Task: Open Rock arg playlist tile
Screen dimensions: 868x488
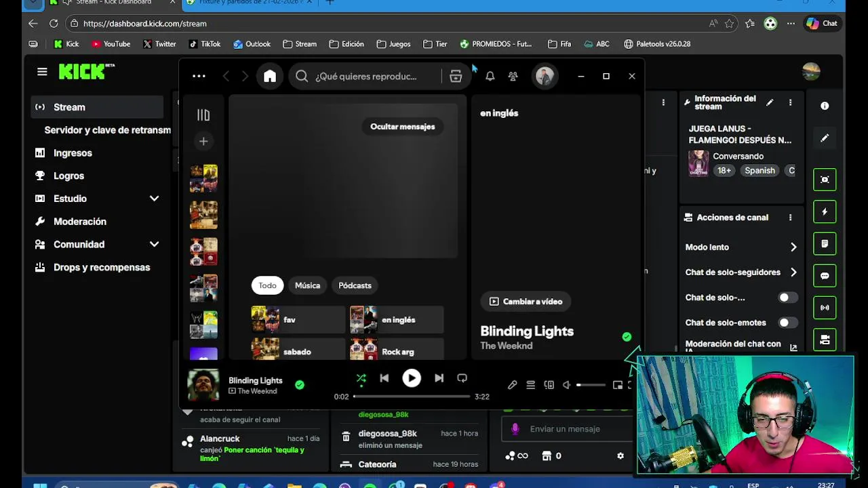Action: click(397, 350)
